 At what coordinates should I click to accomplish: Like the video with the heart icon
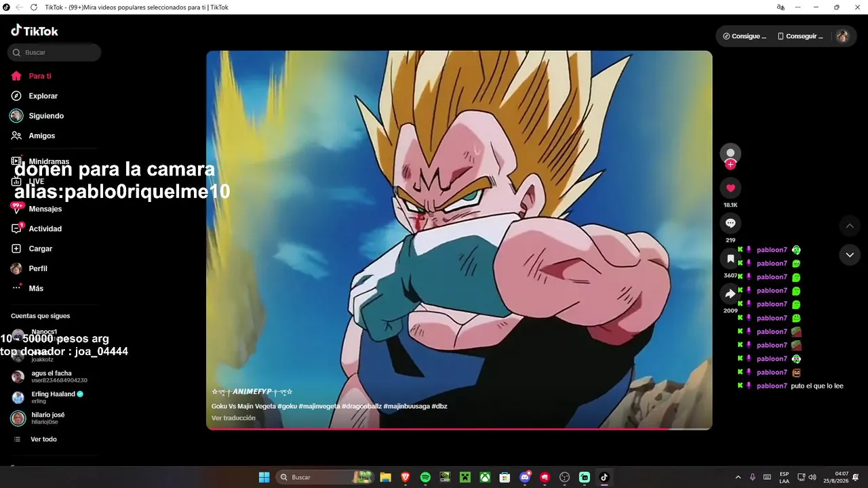(x=730, y=188)
